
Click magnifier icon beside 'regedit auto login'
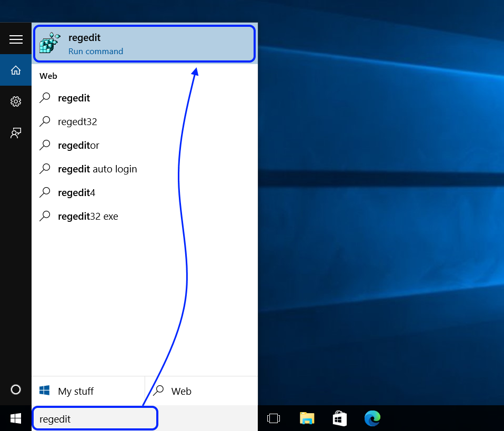[x=45, y=169]
